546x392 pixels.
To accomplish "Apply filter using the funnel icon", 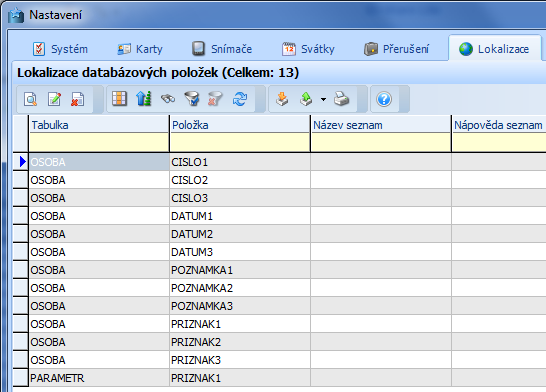I will (192, 99).
